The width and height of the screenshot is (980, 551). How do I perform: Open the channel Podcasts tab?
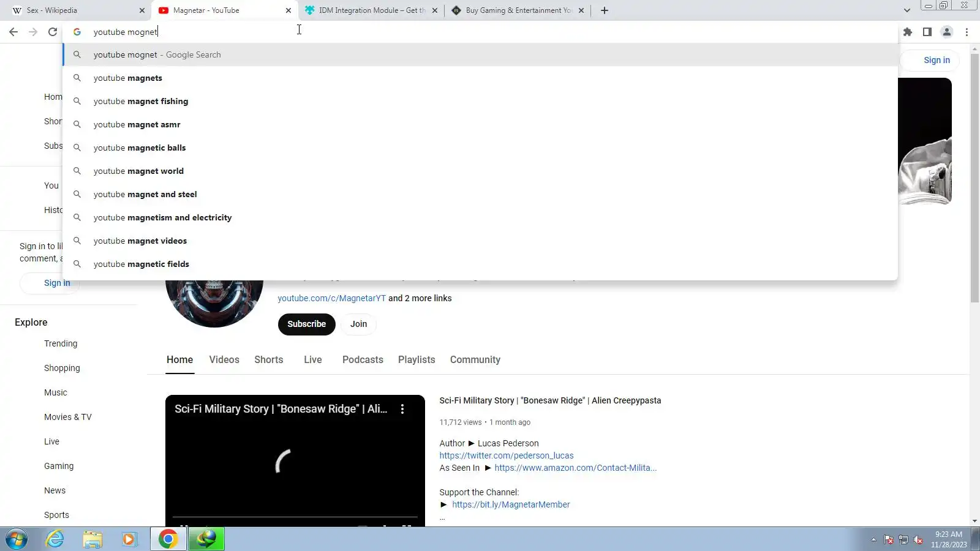tap(363, 359)
